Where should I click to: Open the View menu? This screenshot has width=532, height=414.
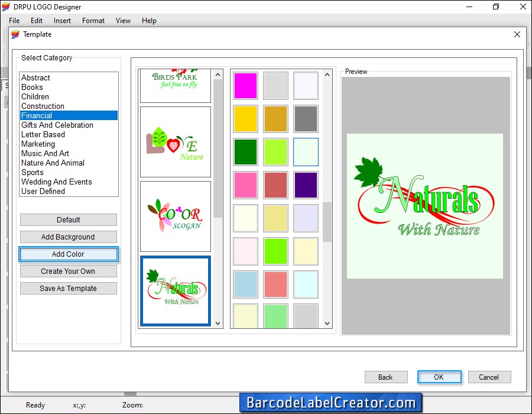pyautogui.click(x=123, y=21)
